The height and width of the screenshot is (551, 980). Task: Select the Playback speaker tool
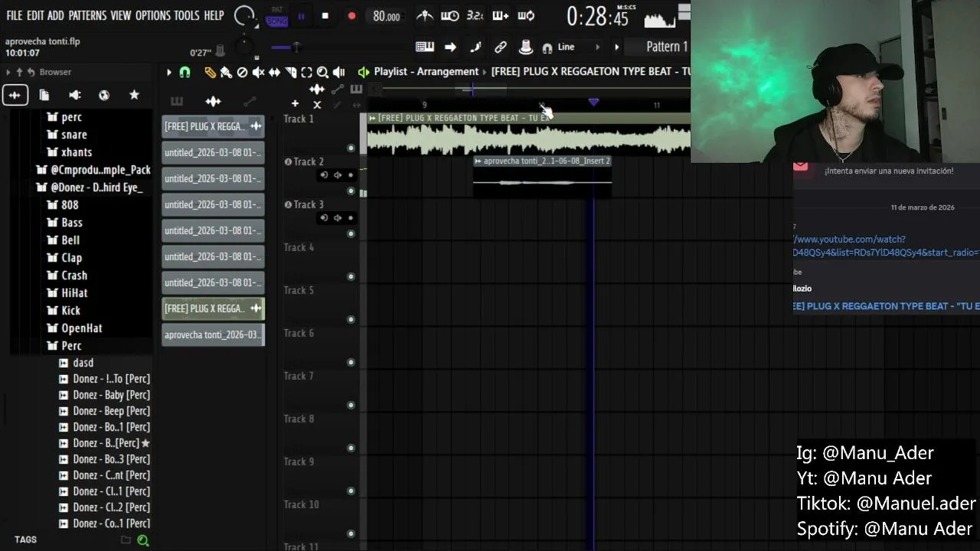[338, 72]
